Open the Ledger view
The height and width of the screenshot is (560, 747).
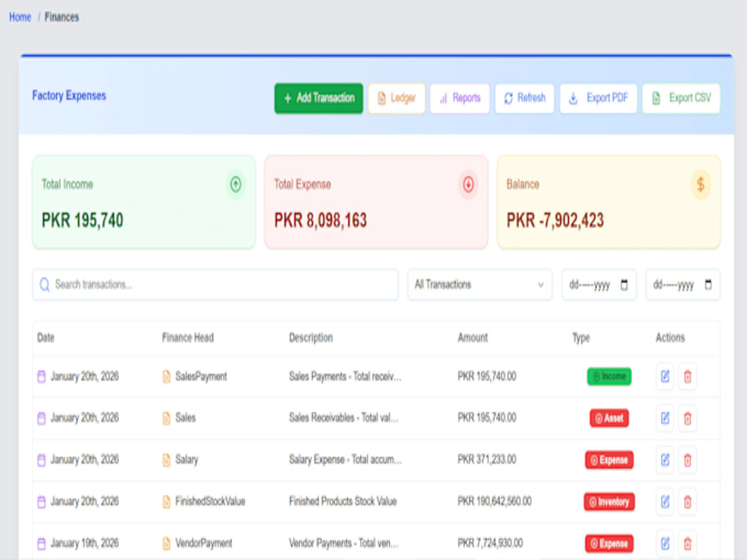coord(397,98)
